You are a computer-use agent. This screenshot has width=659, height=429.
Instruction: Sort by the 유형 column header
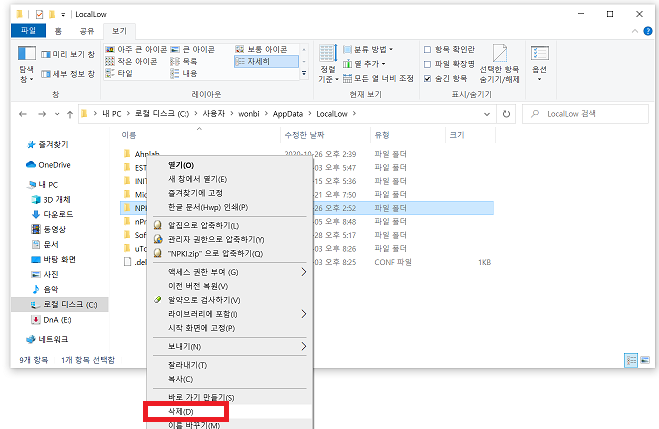point(407,135)
